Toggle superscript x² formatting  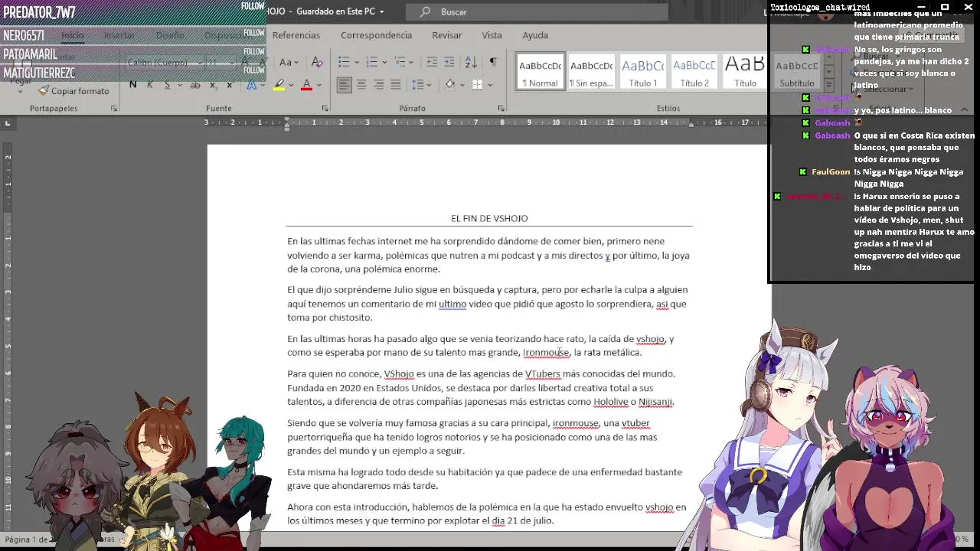click(230, 84)
